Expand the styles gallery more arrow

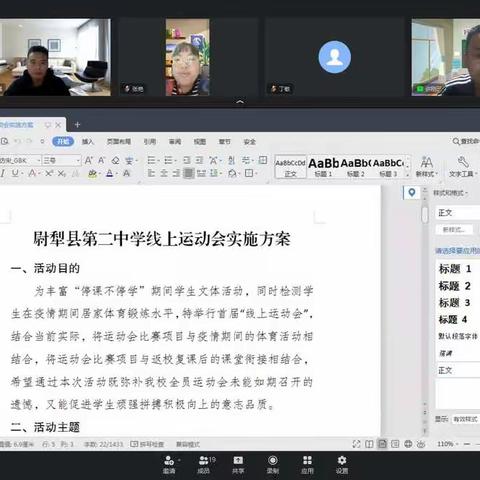point(407,174)
